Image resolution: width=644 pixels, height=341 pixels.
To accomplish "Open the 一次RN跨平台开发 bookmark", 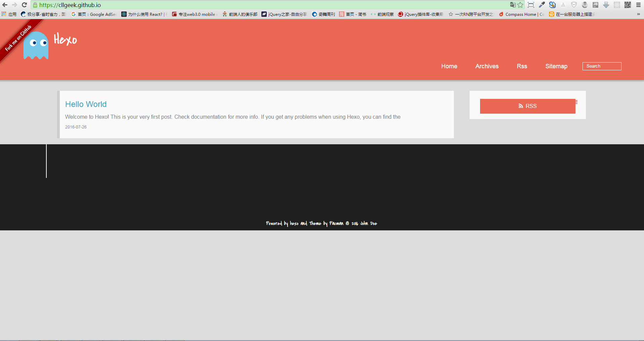I will click(x=471, y=14).
